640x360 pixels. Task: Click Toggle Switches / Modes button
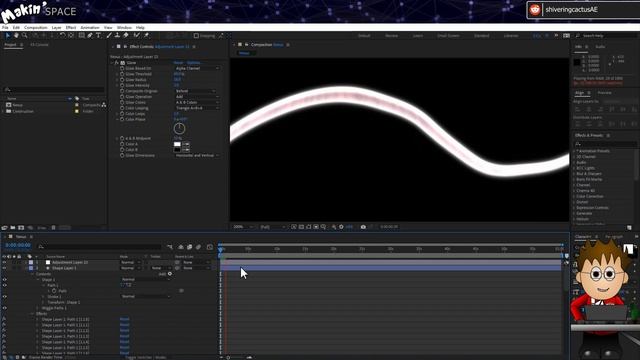[145, 357]
